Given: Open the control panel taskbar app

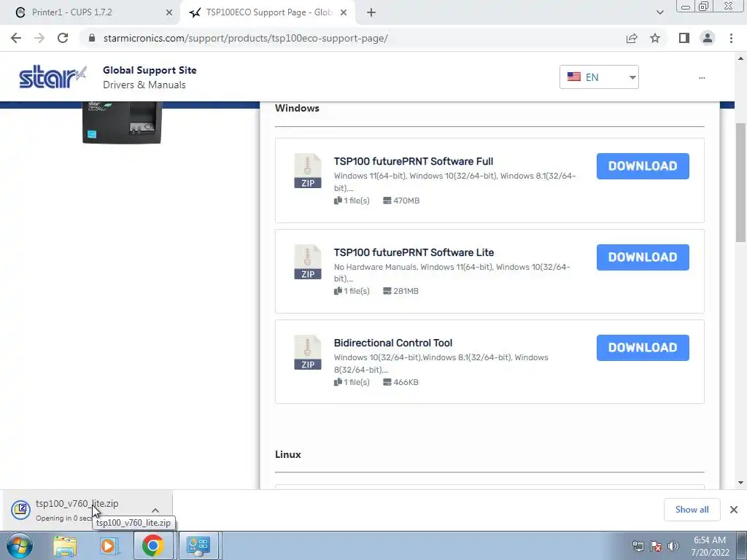Looking at the screenshot, I should pyautogui.click(x=198, y=545).
